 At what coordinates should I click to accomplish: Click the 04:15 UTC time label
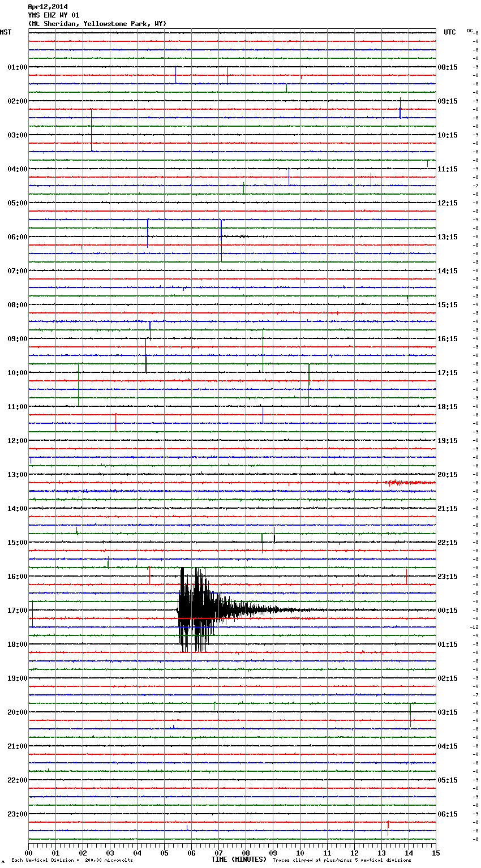448,746
